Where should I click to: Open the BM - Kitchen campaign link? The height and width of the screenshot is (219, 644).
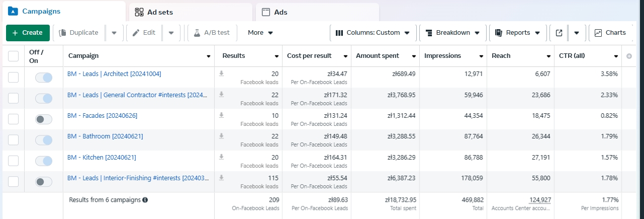coord(102,157)
